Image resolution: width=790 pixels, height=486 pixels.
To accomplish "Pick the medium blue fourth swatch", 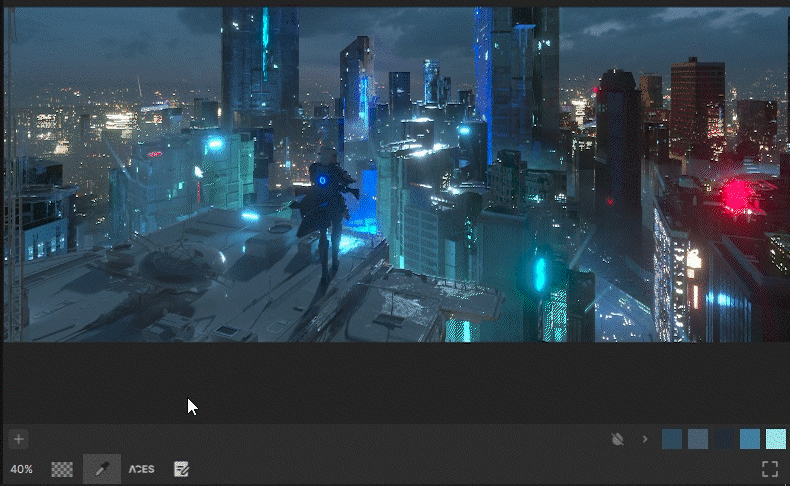I will 750,439.
